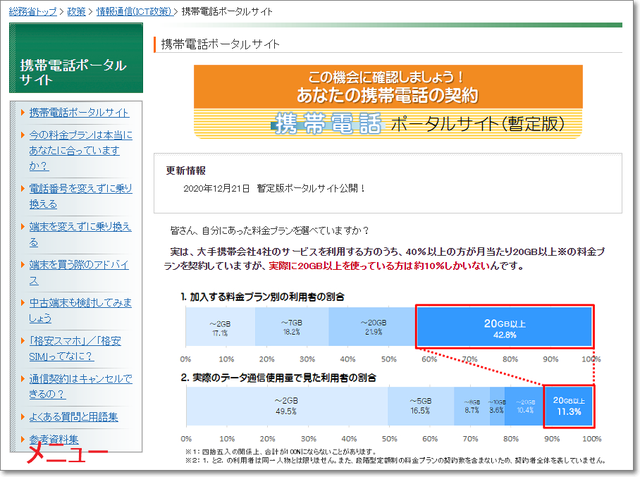Viewport: 640px width, 477px height.
Task: Click the 20GB以上 11.3% chart segment
Action: pyautogui.click(x=568, y=405)
